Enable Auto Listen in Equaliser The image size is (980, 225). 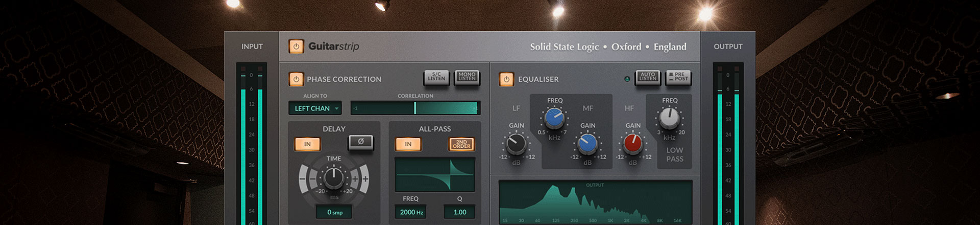tap(648, 78)
